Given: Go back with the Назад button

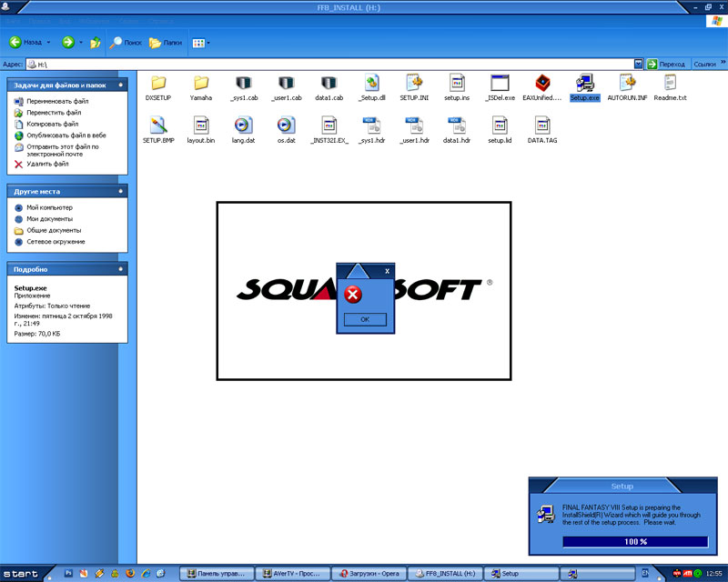Looking at the screenshot, I should click(25, 42).
